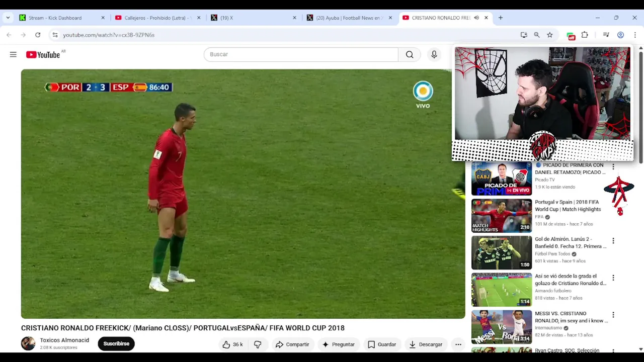Open 'Portugal v Spain | 2018 FIFA' title
Viewport: 644px width, 362px height.
[x=568, y=206]
